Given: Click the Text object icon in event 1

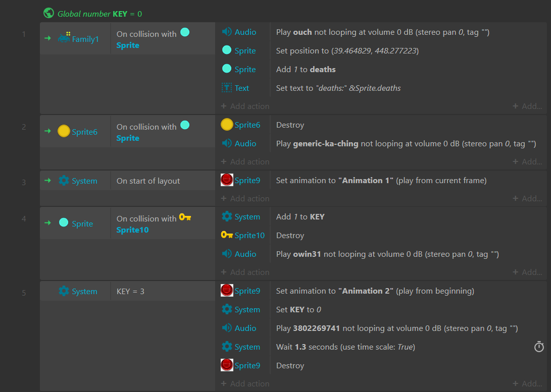Looking at the screenshot, I should click(227, 88).
